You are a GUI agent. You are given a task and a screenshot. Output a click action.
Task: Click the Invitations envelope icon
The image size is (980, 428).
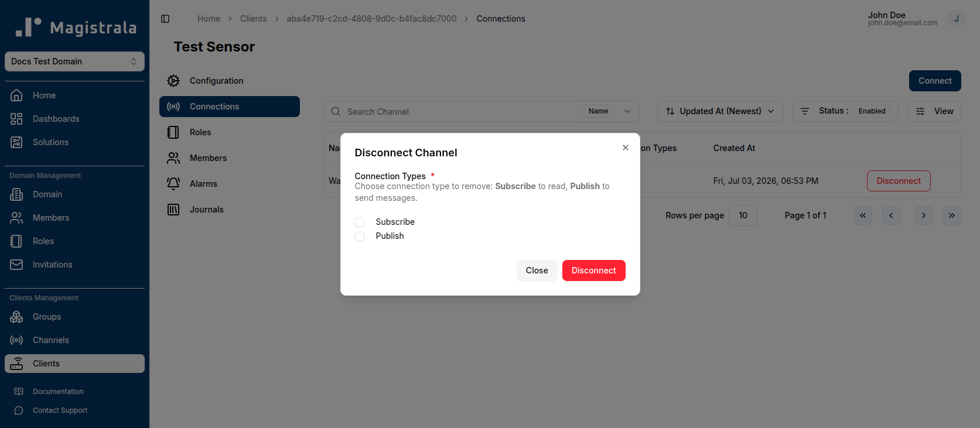point(16,265)
